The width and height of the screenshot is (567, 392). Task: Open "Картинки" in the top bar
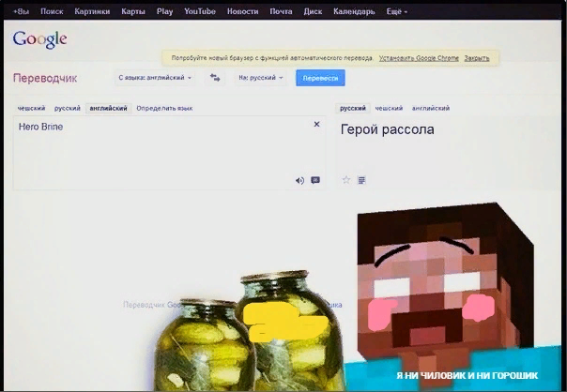(x=92, y=11)
